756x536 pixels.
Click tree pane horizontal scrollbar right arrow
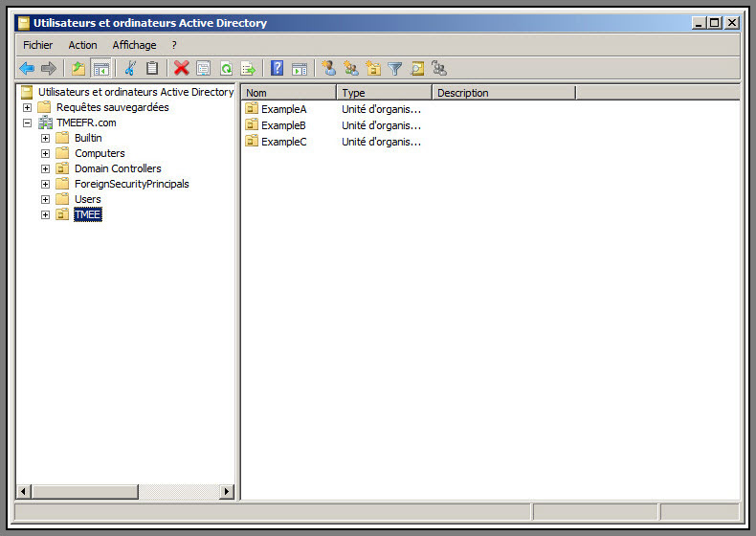[x=227, y=491]
